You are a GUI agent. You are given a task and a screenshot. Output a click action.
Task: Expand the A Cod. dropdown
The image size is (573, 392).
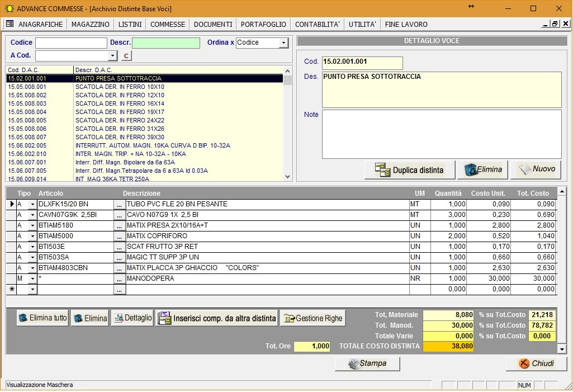[112, 55]
